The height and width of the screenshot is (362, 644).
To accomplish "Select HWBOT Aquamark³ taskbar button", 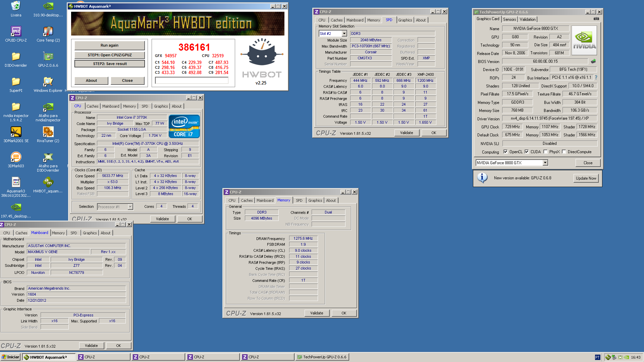I will click(49, 357).
